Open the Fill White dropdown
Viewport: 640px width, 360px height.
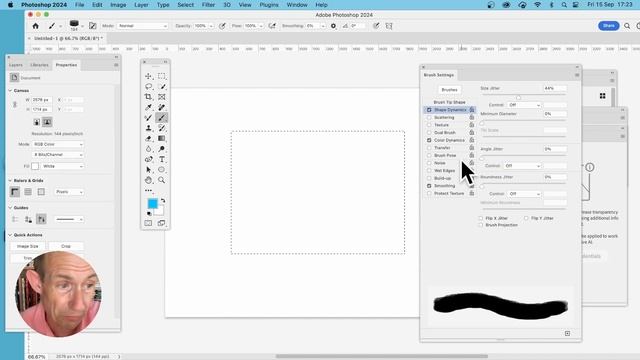pos(62,166)
